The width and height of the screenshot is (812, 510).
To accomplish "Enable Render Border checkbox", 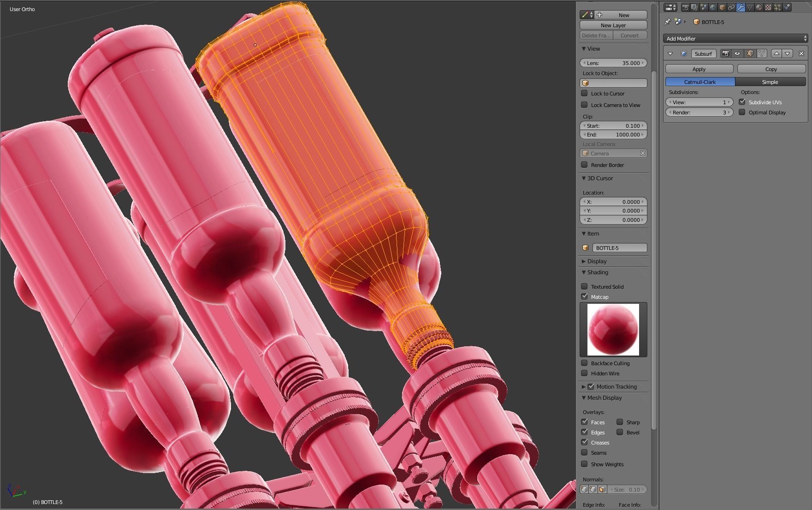I will (584, 165).
